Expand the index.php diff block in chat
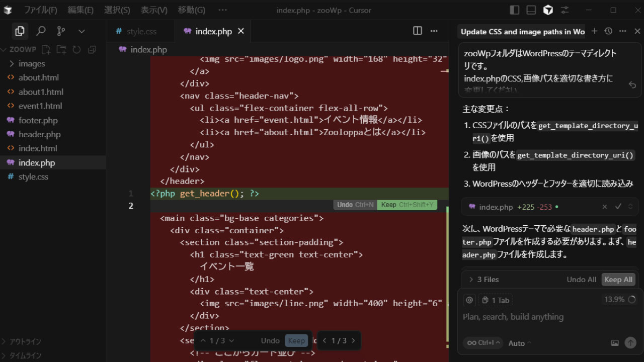The width and height of the screenshot is (644, 362). [x=631, y=207]
